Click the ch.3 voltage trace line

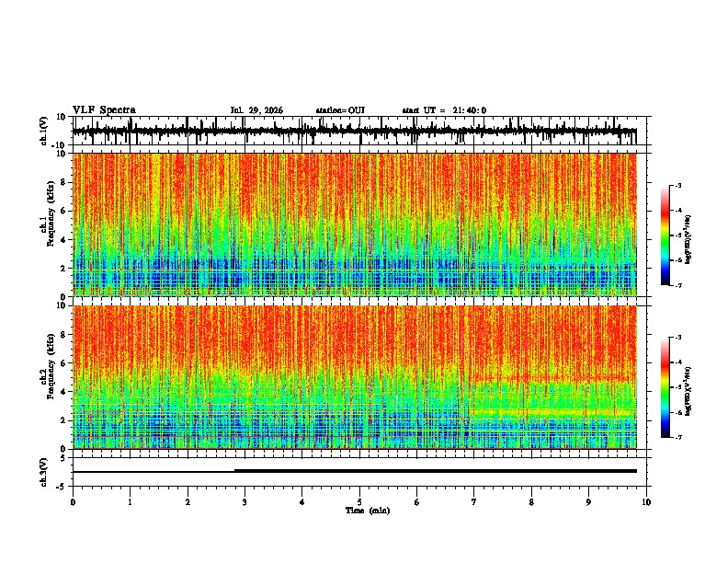[x=355, y=471]
